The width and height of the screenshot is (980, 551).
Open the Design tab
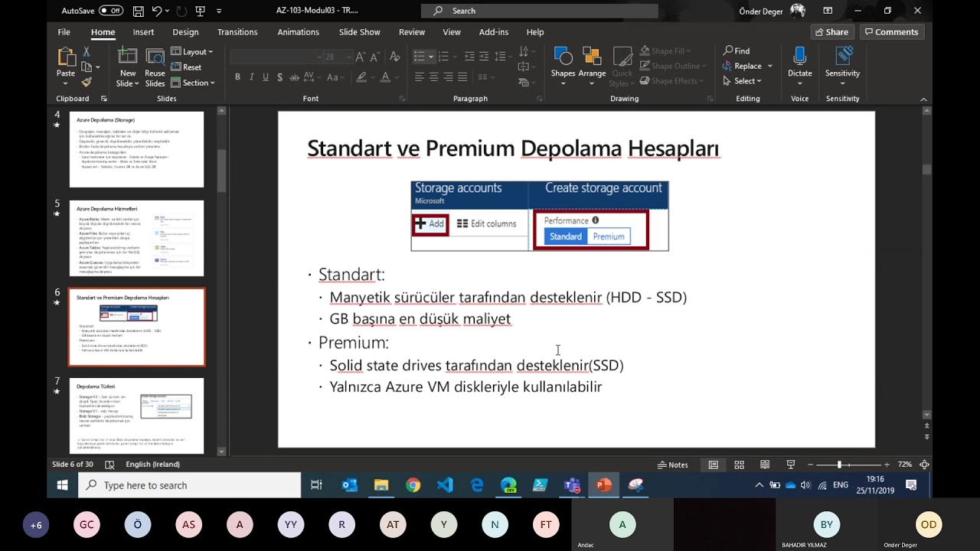185,32
